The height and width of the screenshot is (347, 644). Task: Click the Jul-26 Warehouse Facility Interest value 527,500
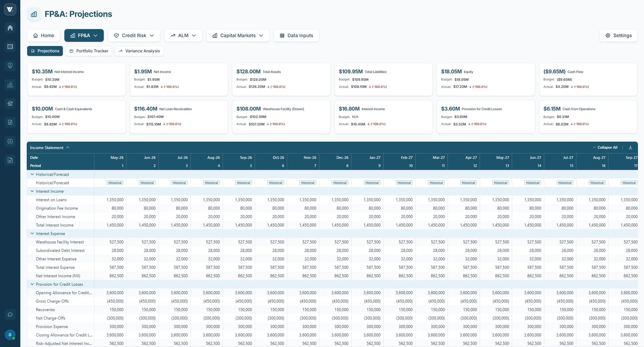coord(181,242)
